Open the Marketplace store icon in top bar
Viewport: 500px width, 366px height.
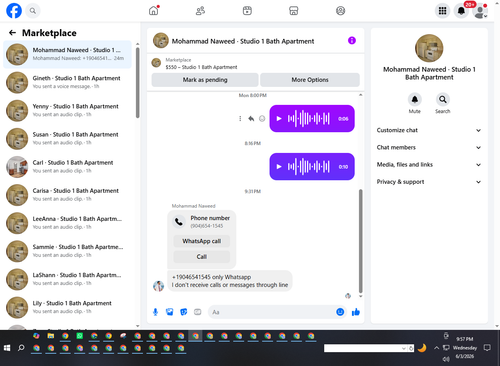point(294,11)
